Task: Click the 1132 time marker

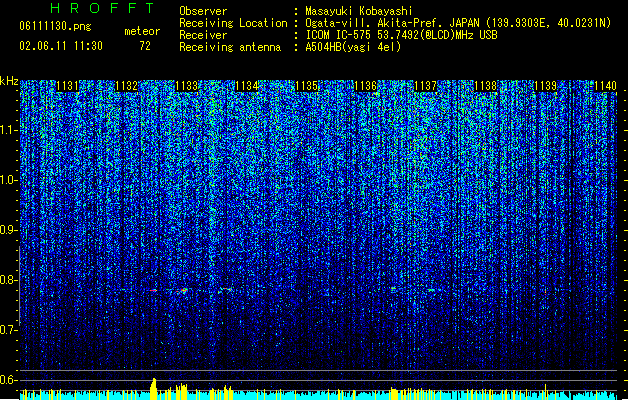Action: point(127,86)
